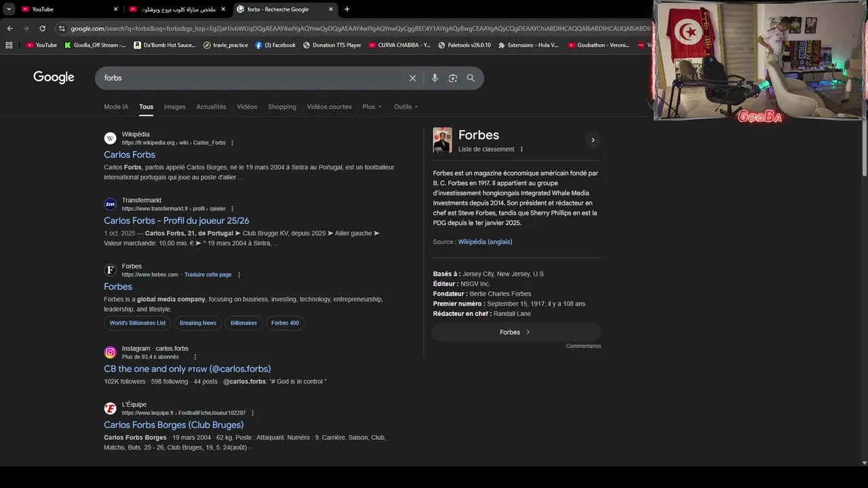The width and height of the screenshot is (868, 488).
Task: Open the Paletools v26.0.10 bookmark
Action: click(464, 45)
